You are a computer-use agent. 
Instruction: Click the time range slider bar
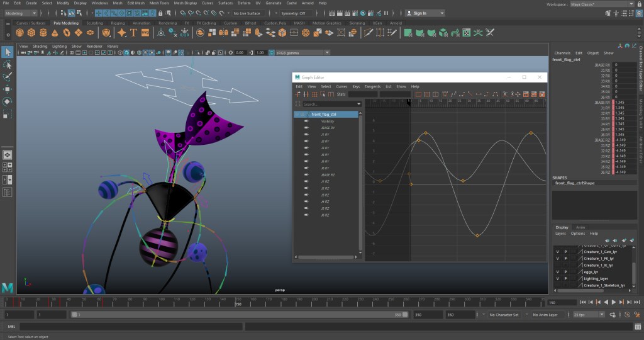click(239, 314)
